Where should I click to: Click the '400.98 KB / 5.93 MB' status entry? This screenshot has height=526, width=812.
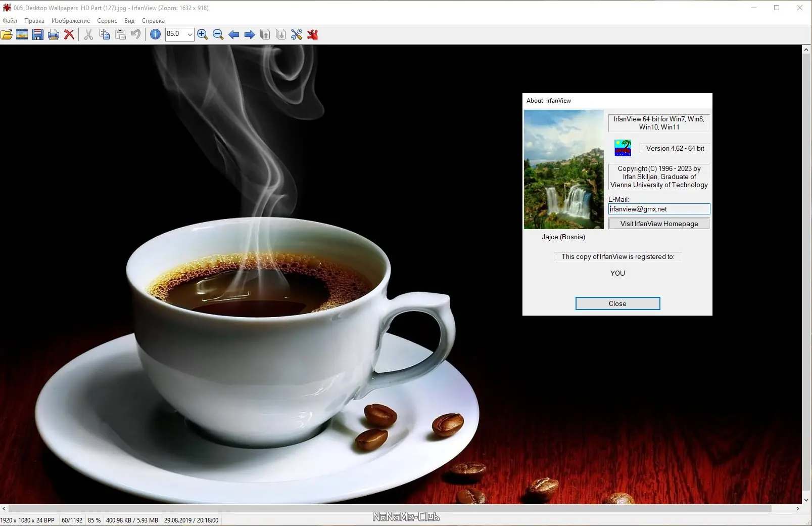point(132,520)
